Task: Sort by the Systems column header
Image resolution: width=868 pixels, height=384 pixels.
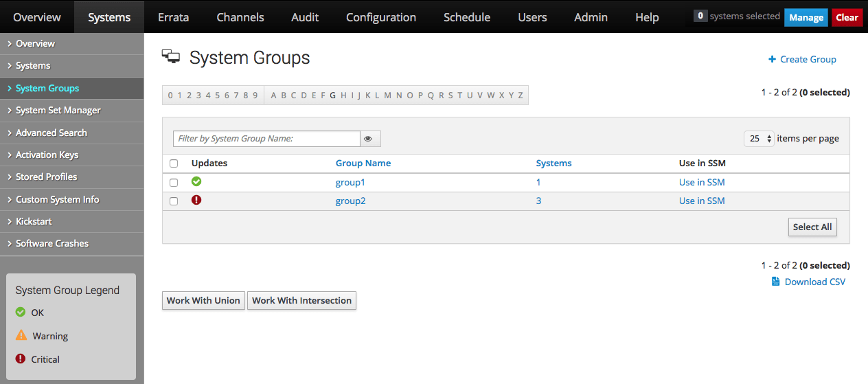Action: pyautogui.click(x=553, y=163)
